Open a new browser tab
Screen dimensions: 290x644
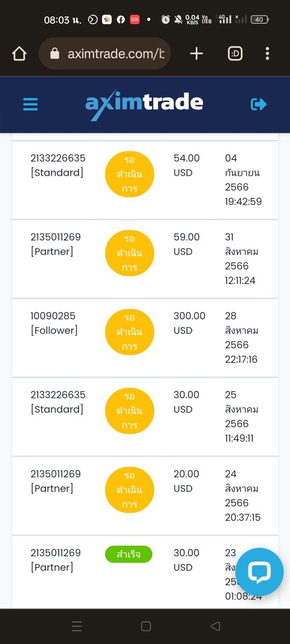(196, 54)
